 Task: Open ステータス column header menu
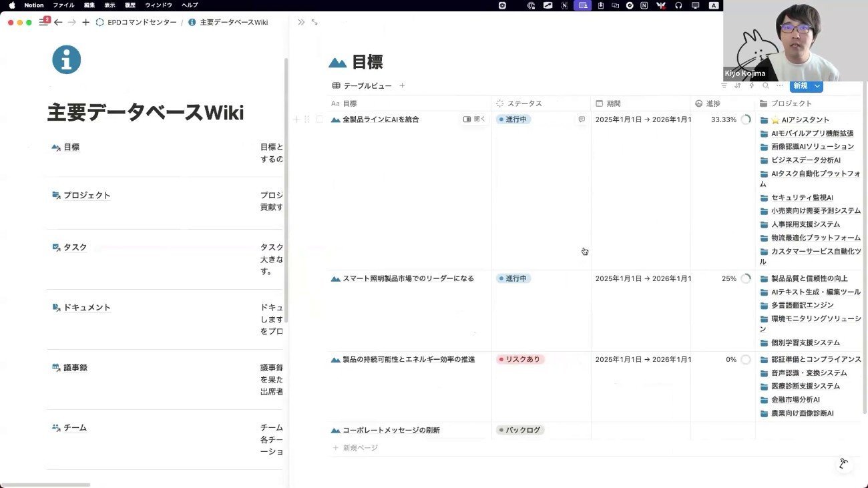[x=541, y=103]
